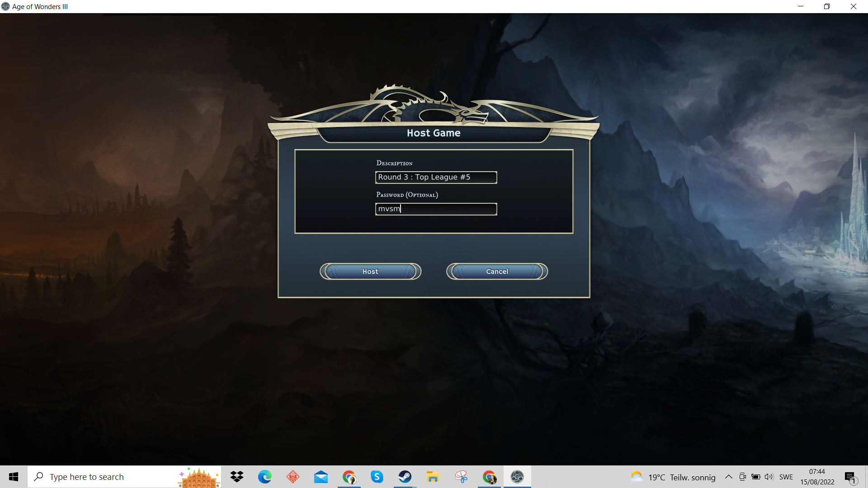Close the Age of Wonders III window

point(854,6)
